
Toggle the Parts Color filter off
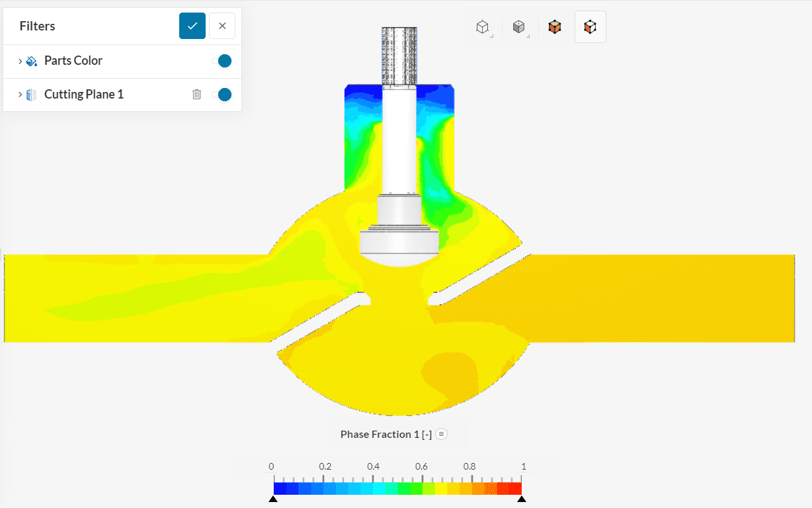(x=223, y=61)
